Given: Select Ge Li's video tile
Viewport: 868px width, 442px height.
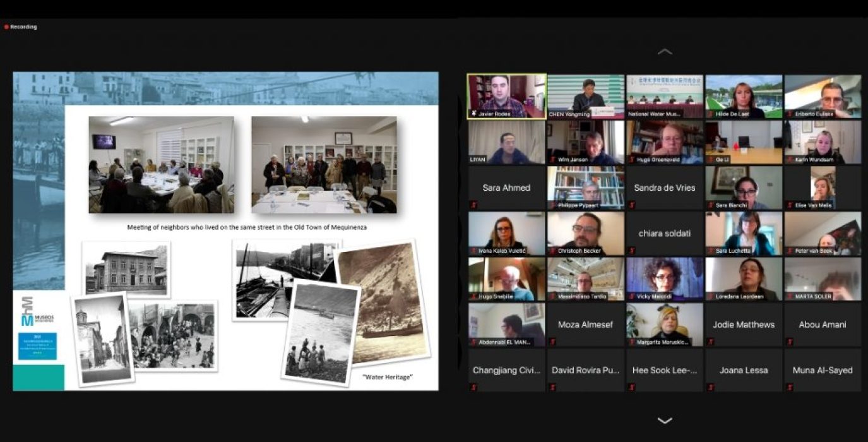Looking at the screenshot, I should [x=744, y=143].
